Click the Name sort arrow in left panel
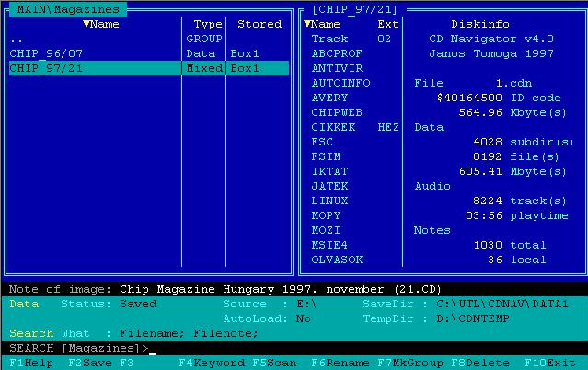 (86, 24)
